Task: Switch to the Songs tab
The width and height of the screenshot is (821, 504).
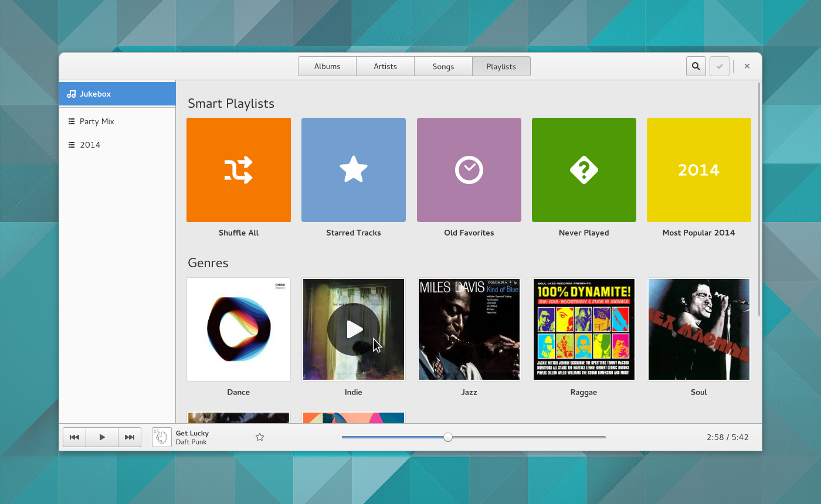Action: 443,66
